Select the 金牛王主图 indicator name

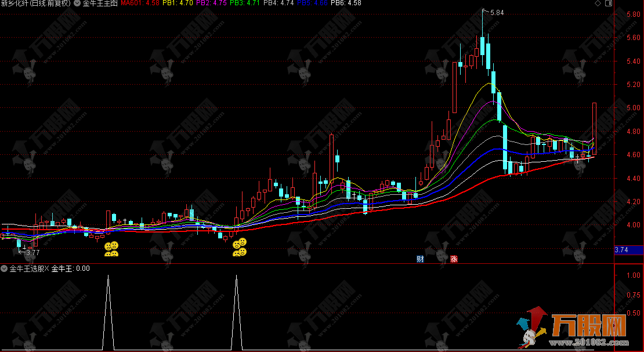pos(100,3)
